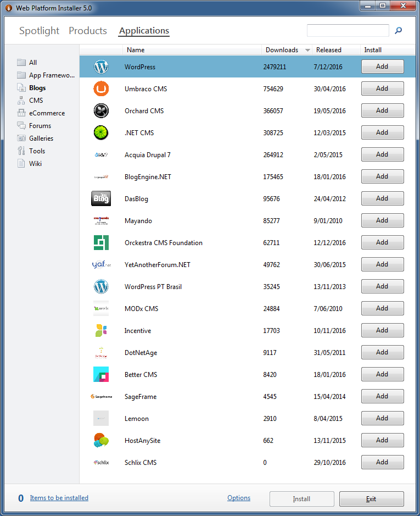Click the Mayando logo icon
The width and height of the screenshot is (420, 516).
(101, 220)
